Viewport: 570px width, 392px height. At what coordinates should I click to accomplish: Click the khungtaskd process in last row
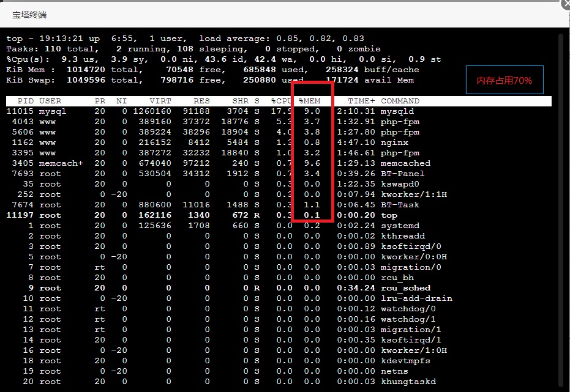point(408,382)
